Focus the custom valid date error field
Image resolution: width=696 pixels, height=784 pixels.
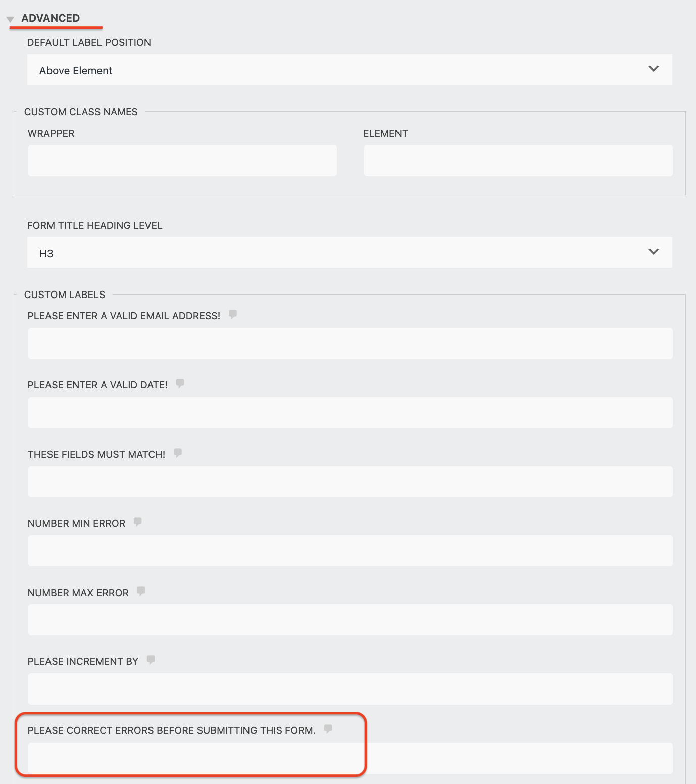(351, 412)
